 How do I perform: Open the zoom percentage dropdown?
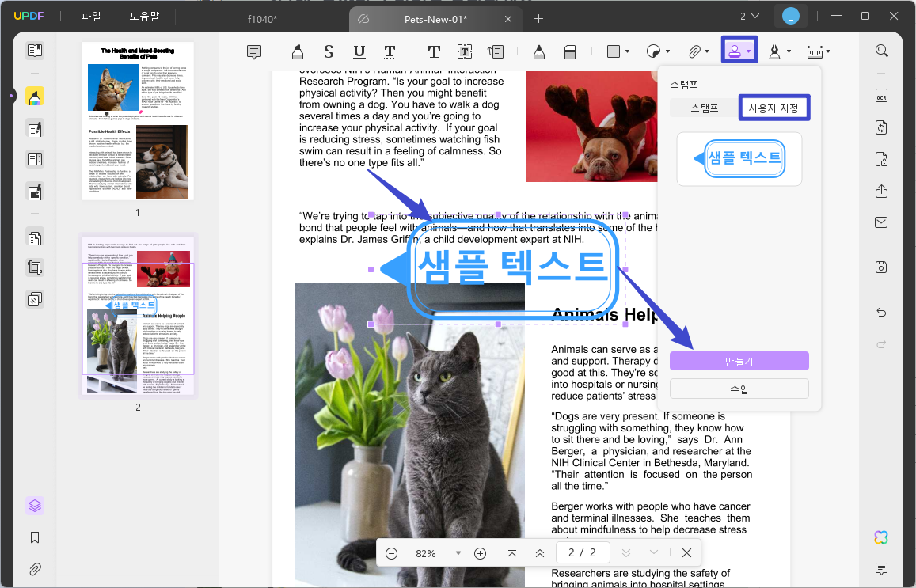click(458, 553)
